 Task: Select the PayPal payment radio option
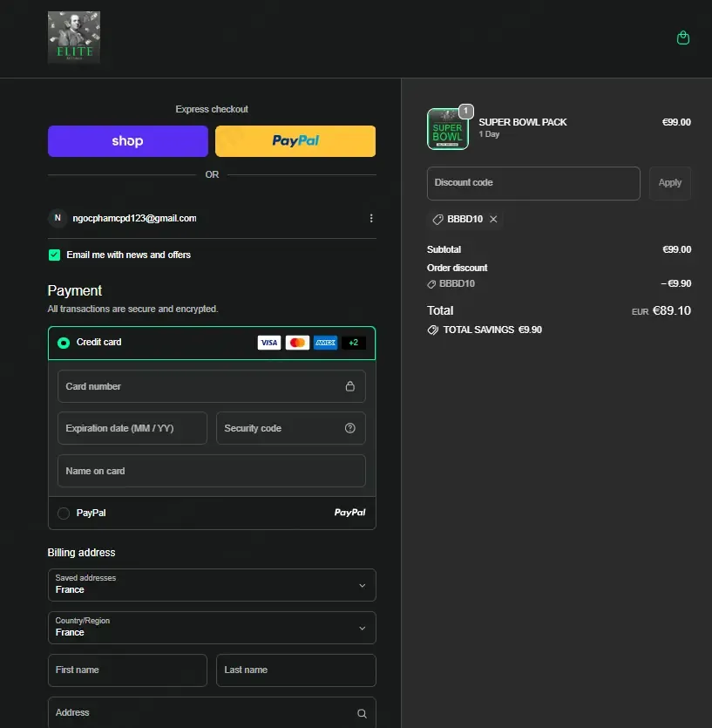64,513
